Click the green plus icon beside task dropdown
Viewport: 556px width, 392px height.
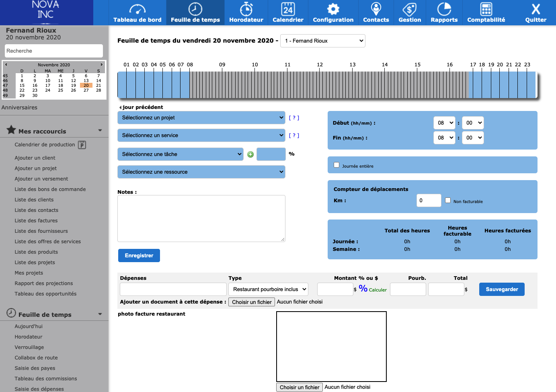point(250,154)
